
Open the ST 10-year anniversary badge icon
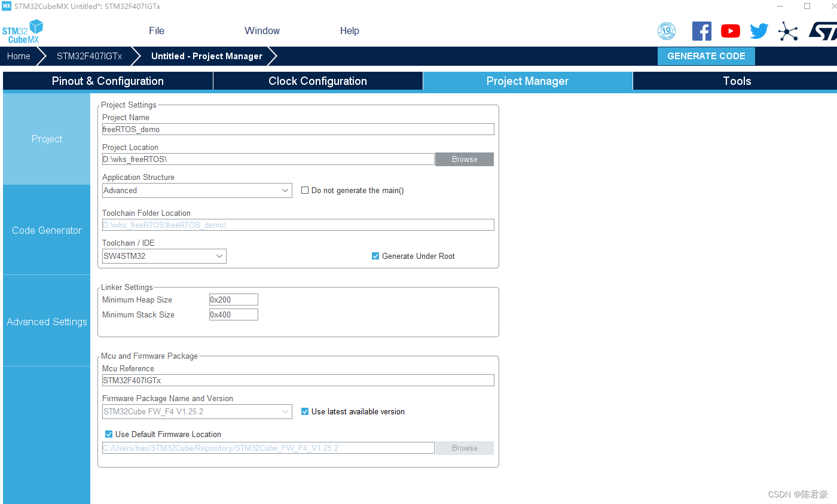667,31
